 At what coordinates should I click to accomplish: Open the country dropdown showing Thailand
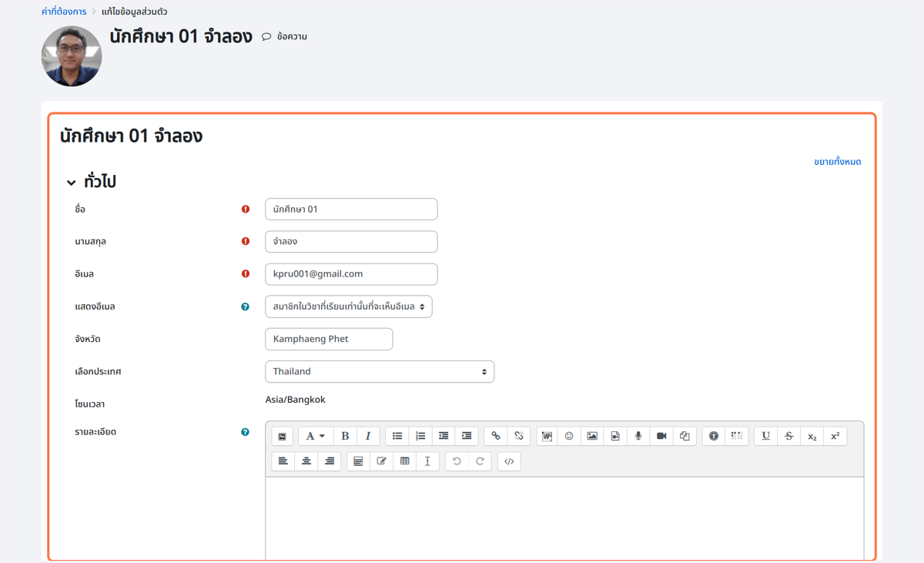[380, 371]
